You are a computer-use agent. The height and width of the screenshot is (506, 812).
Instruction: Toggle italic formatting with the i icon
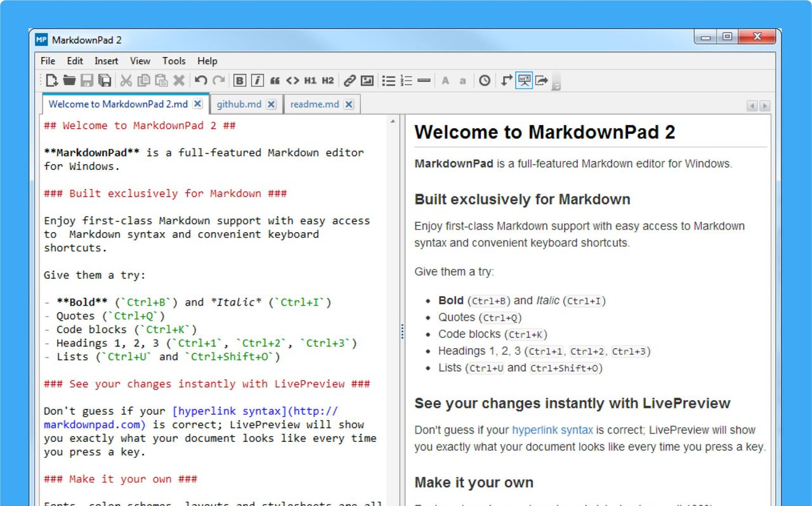257,81
